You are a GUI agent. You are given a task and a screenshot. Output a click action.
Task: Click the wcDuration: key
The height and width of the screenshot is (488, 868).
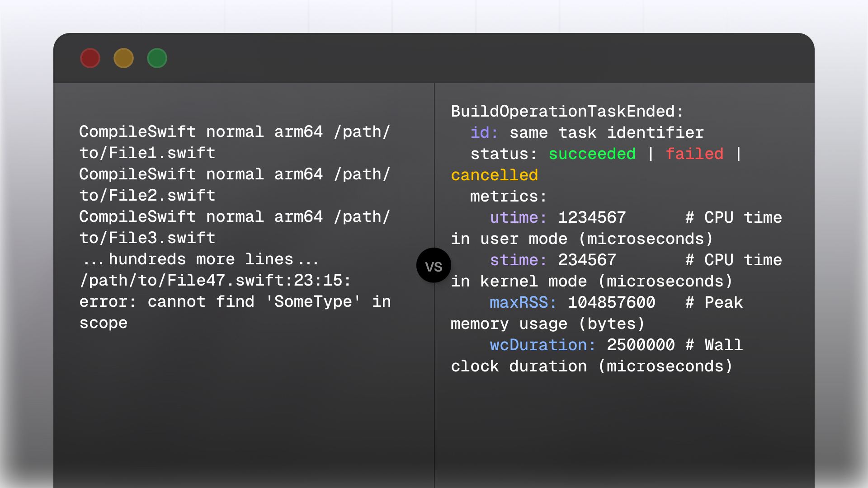tap(542, 345)
